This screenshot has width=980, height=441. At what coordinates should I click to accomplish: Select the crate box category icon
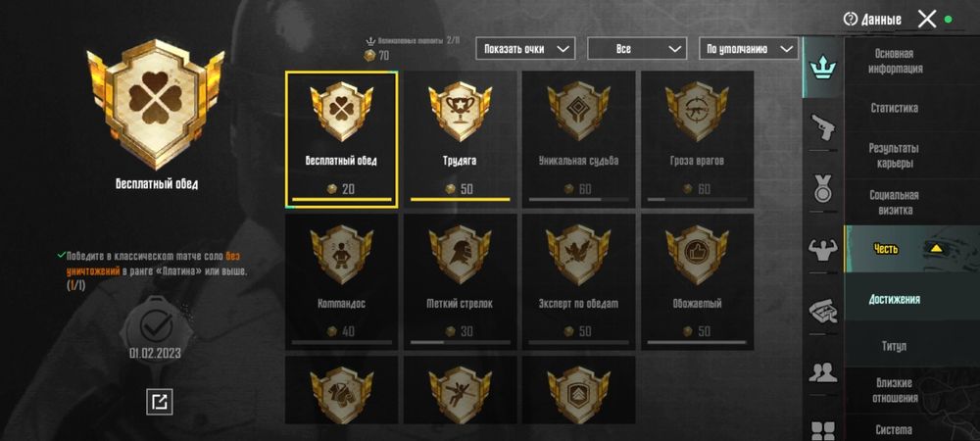823,311
